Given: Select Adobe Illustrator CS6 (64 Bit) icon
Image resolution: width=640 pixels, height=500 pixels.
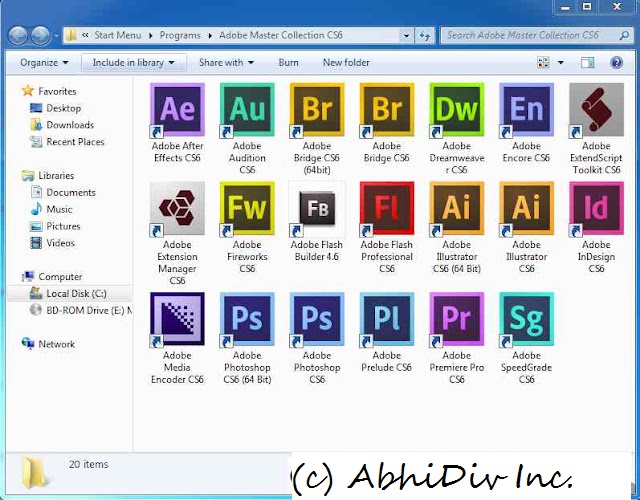Looking at the screenshot, I should click(457, 209).
